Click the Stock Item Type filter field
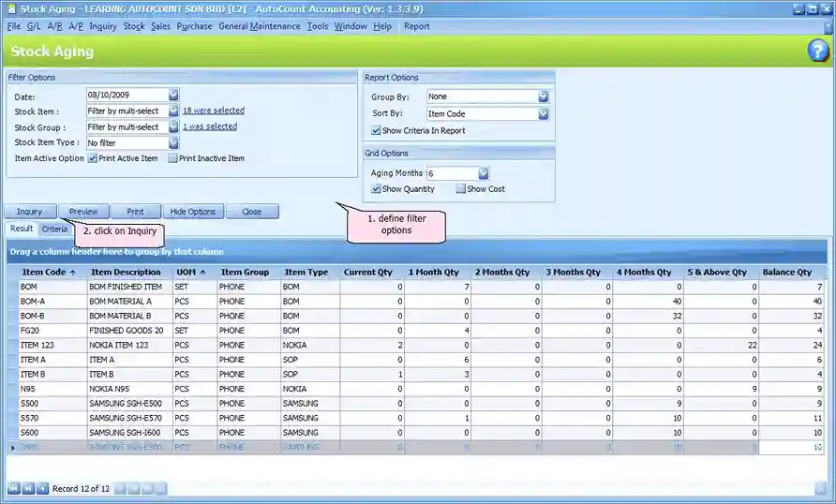The height and width of the screenshot is (504, 836). point(127,142)
